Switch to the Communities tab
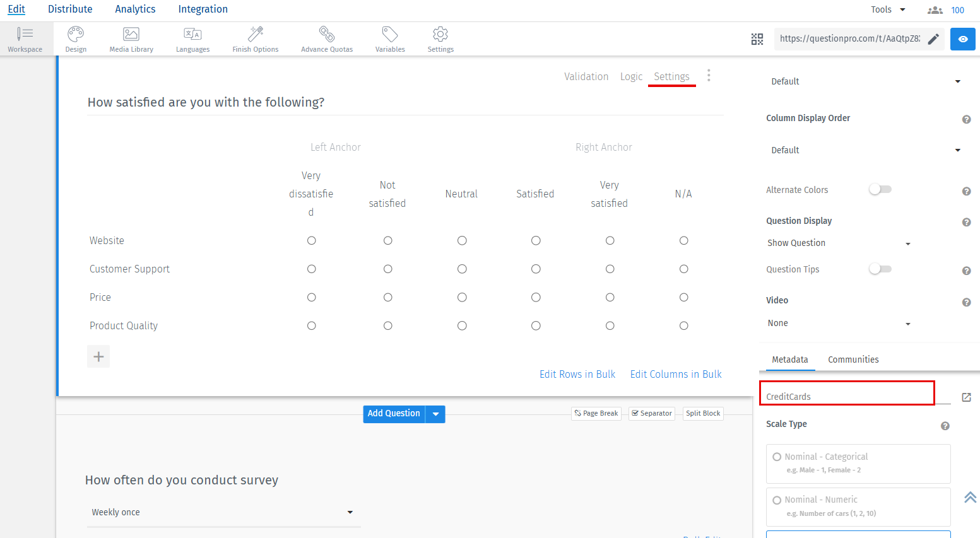Image resolution: width=980 pixels, height=538 pixels. 853,359
